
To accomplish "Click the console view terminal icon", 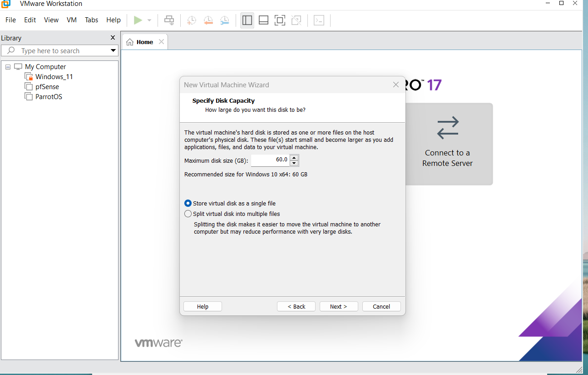I will click(319, 20).
